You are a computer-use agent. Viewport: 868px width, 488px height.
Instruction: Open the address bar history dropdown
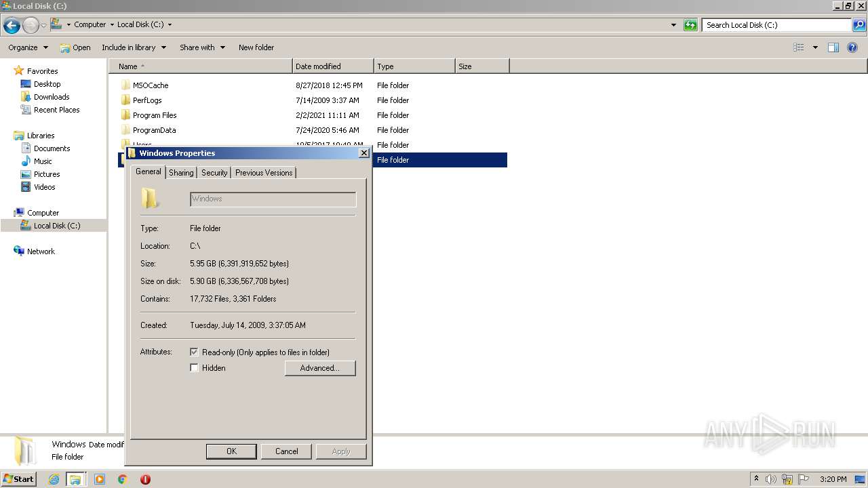(x=673, y=25)
